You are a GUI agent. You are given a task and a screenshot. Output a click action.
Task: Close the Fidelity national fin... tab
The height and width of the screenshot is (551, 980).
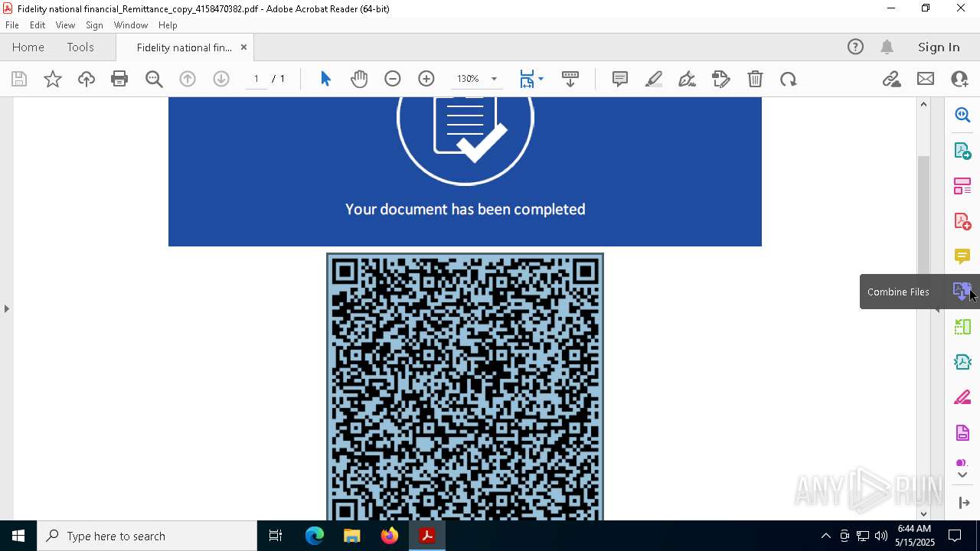(x=243, y=47)
